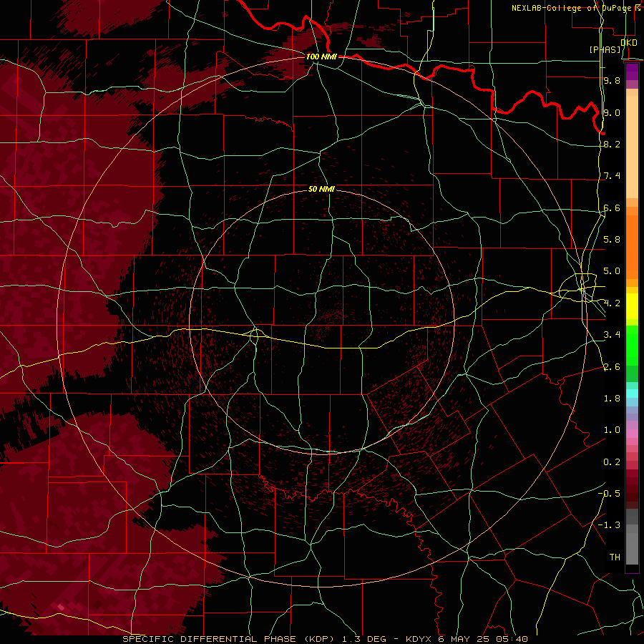This screenshot has height=644, width=644.
Task: Click the [PHAS] units label
Action: tap(605, 49)
